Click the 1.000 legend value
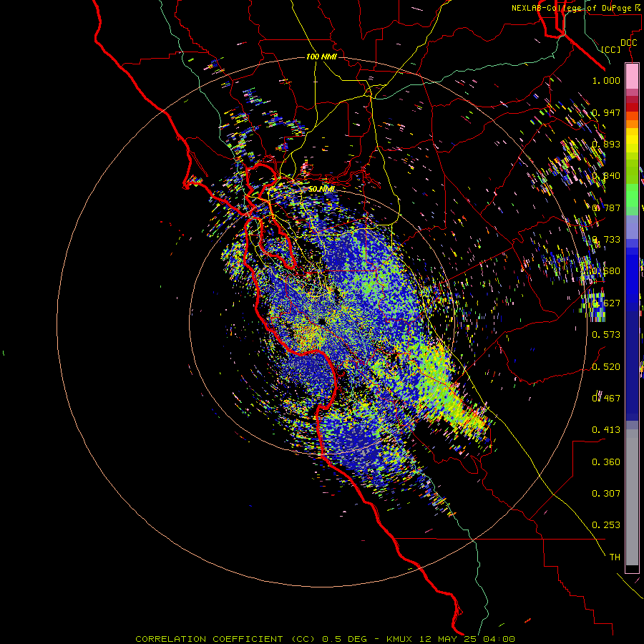 click(x=606, y=80)
